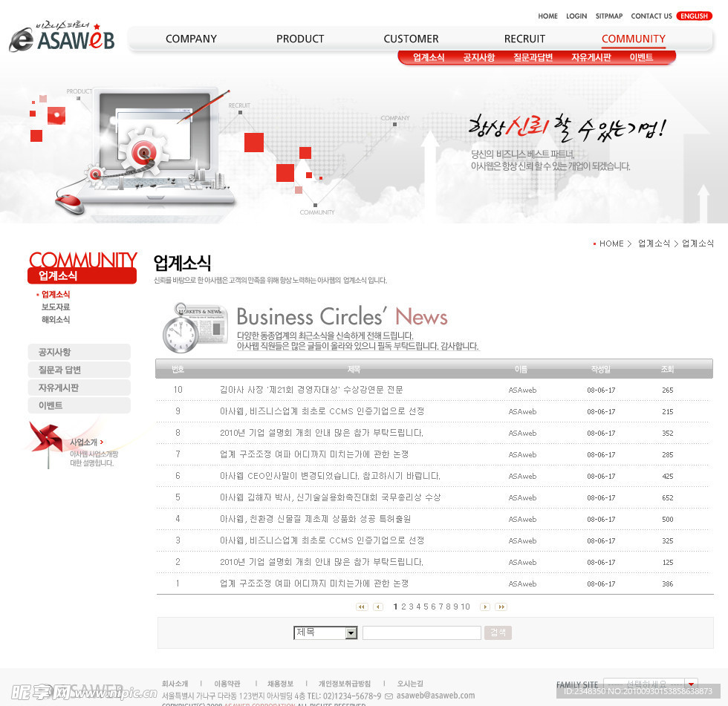This screenshot has width=728, height=706.
Task: Switch language with the ENGLISH button
Action: [694, 16]
